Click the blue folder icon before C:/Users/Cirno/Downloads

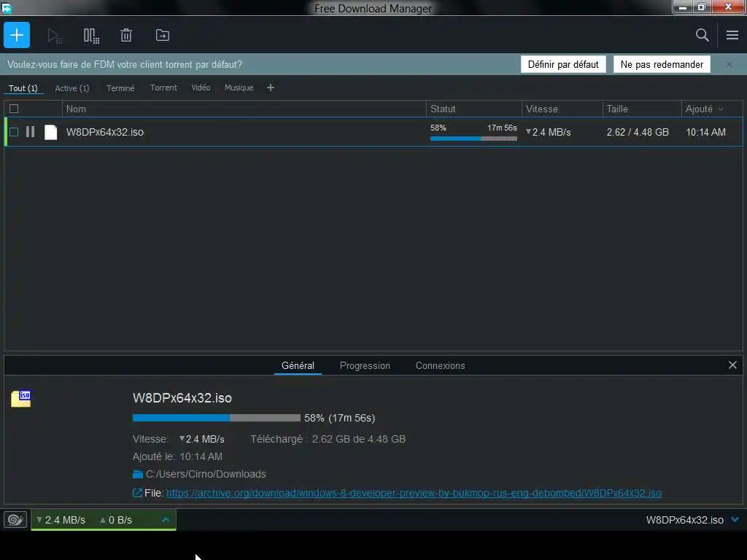(x=138, y=474)
